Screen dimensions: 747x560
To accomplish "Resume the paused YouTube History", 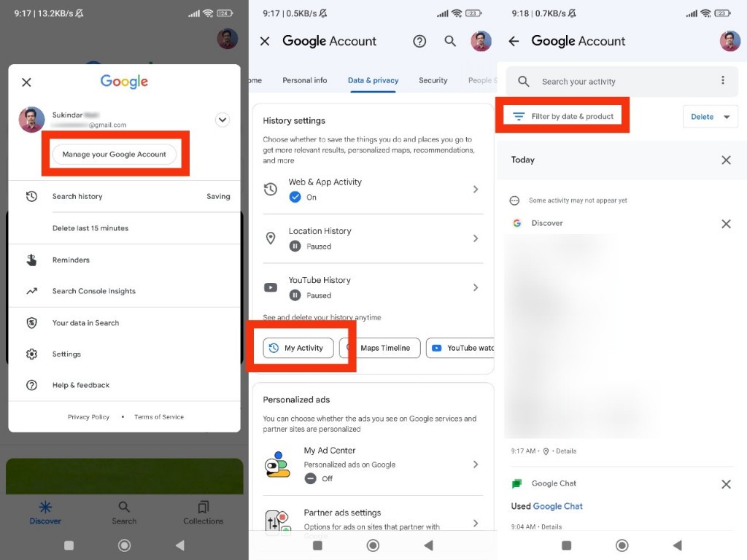I will pyautogui.click(x=295, y=295).
